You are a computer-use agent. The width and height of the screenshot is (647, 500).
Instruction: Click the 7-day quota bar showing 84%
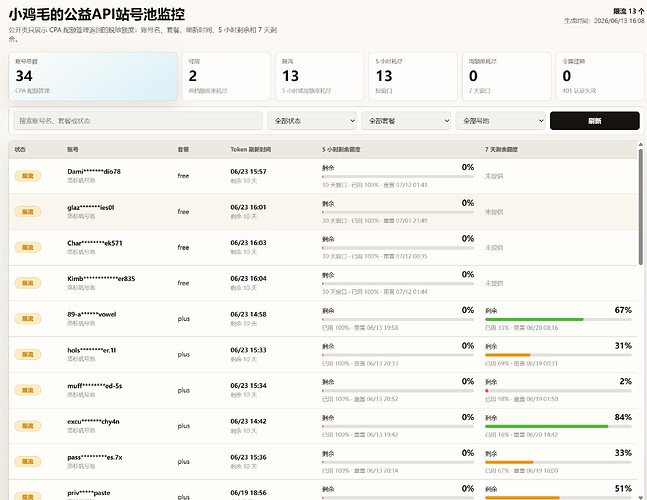(558, 426)
